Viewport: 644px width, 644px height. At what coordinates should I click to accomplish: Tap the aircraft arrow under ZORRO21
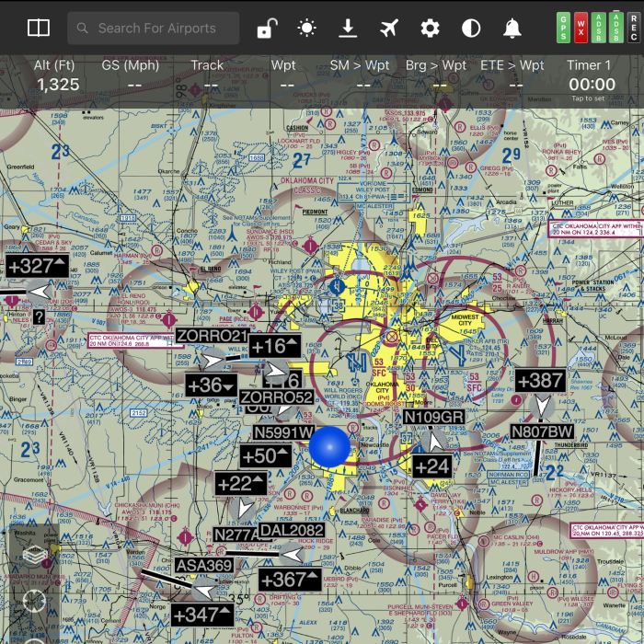tap(213, 361)
